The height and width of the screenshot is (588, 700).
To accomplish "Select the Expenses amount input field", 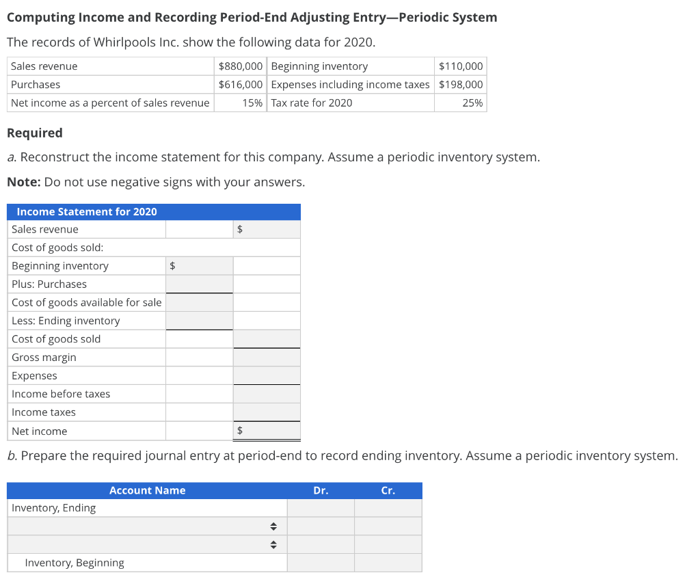I will point(267,375).
